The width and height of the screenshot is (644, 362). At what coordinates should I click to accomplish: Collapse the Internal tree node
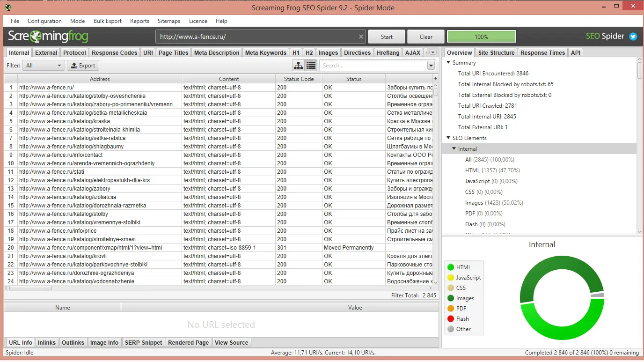click(x=454, y=149)
